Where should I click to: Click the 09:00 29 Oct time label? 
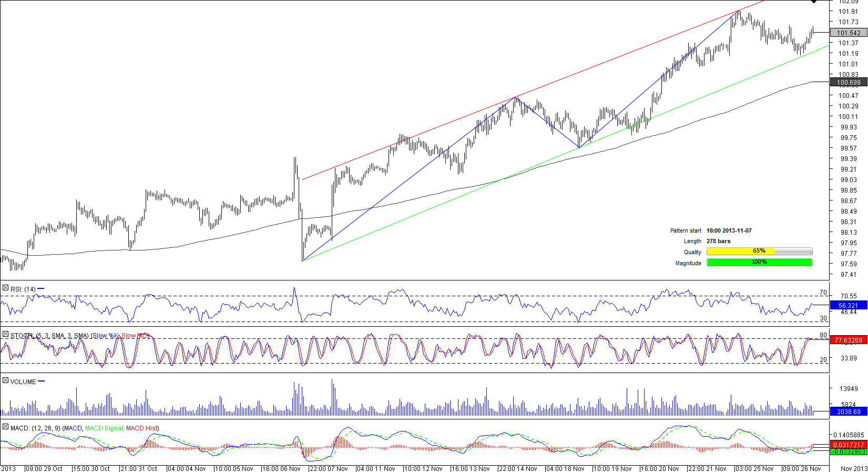(44, 468)
